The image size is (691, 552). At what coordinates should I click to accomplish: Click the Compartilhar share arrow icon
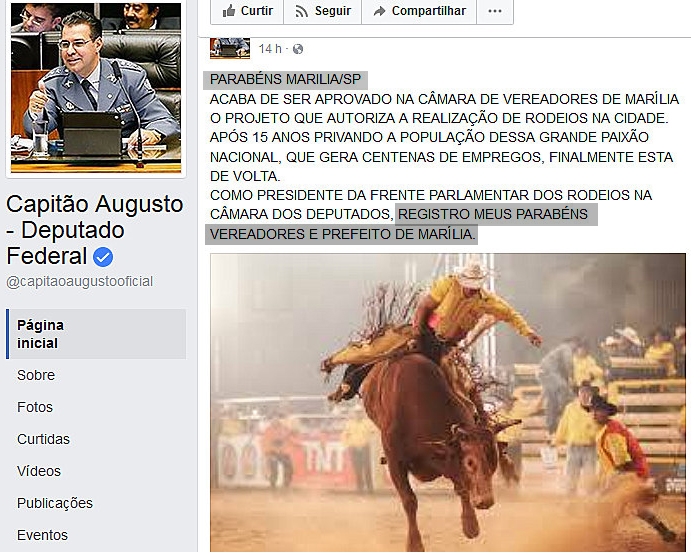[379, 11]
